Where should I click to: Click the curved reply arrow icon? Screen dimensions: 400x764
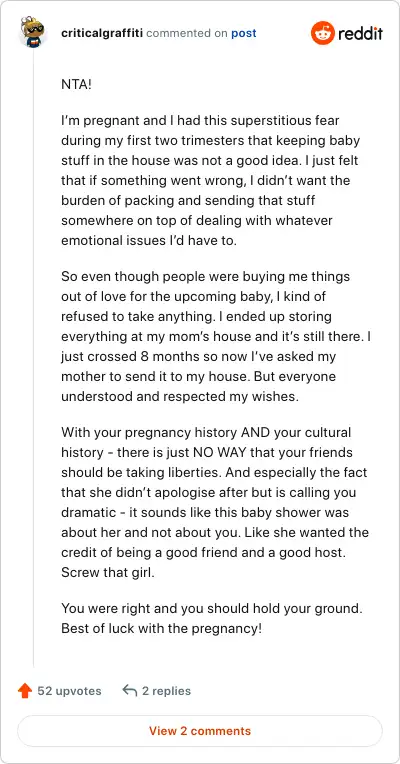130,690
